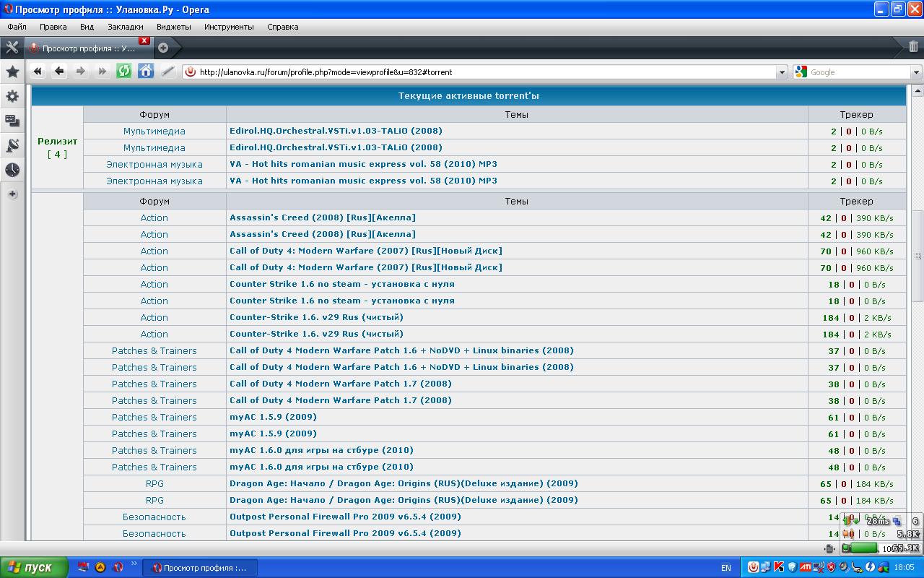Go to the Home page icon
This screenshot has width=924, height=578.
point(146,71)
